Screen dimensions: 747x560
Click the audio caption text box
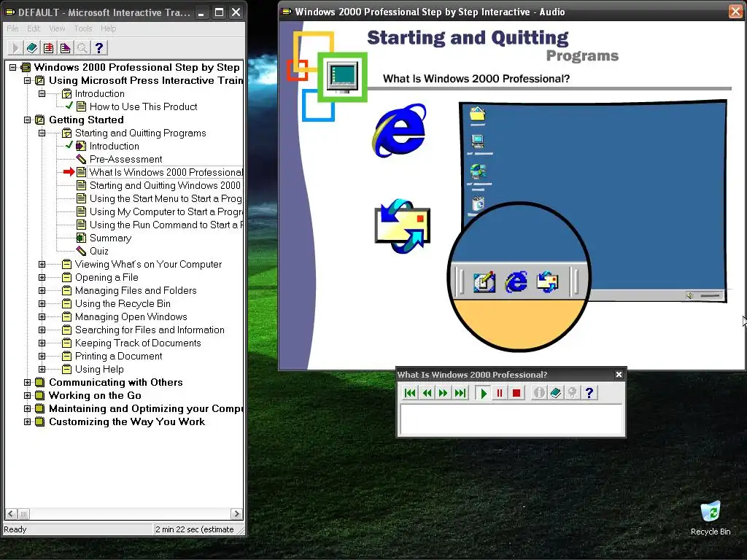pyautogui.click(x=511, y=419)
